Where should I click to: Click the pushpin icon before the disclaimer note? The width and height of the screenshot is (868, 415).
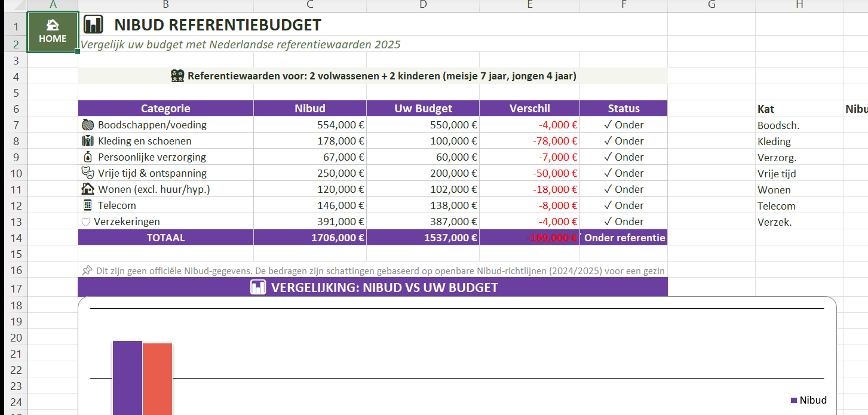pos(87,270)
